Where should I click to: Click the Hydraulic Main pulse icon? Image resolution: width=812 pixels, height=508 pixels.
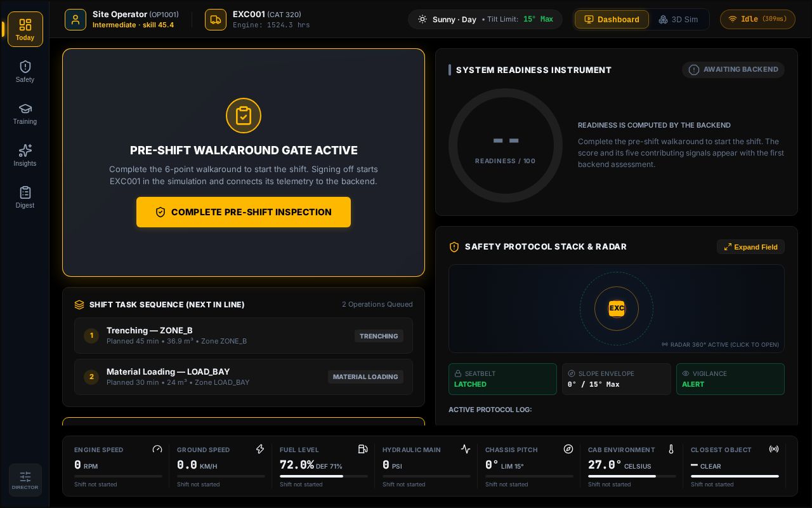click(x=466, y=449)
